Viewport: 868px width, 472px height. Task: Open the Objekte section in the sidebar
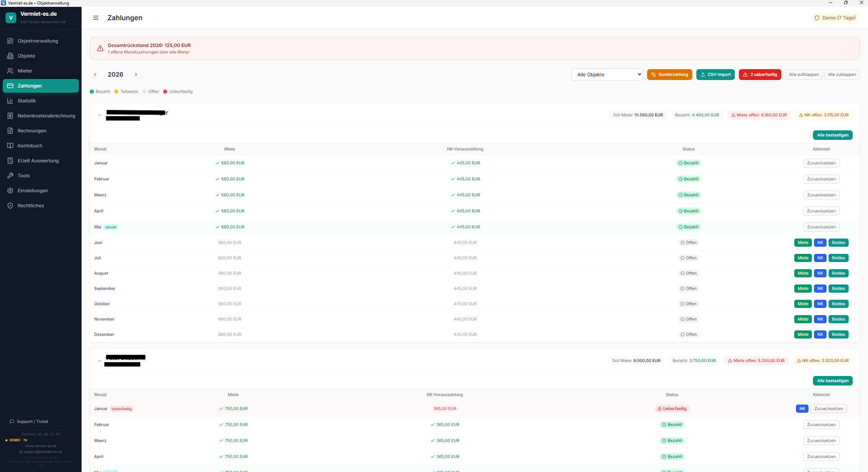tap(41, 56)
